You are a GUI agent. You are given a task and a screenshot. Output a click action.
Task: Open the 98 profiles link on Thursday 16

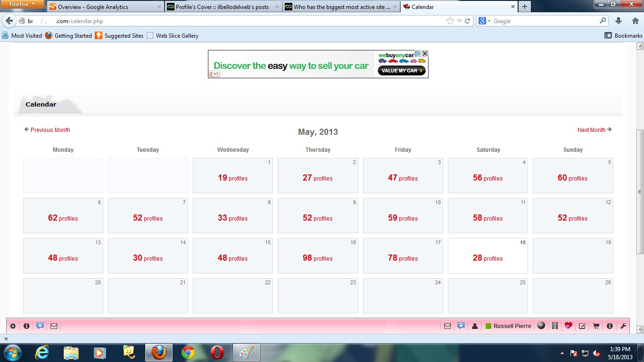(x=317, y=258)
